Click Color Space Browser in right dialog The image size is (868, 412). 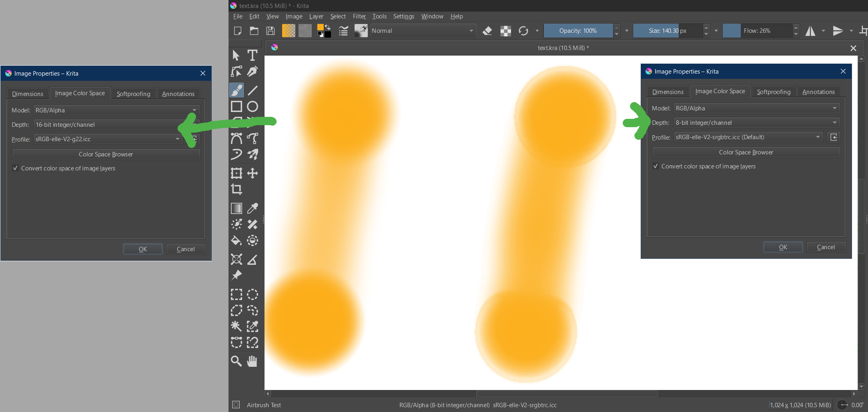click(746, 152)
